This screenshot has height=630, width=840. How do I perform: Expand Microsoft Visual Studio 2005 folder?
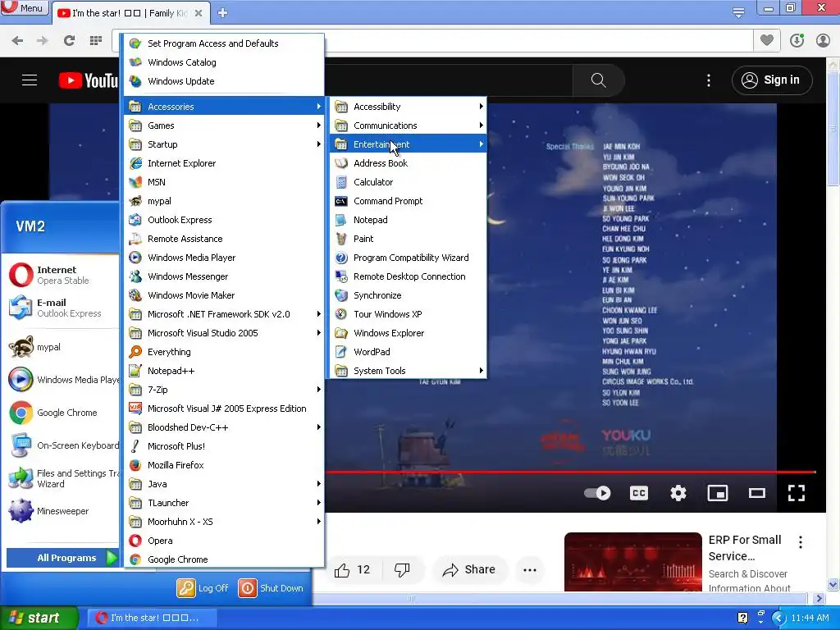coord(224,333)
